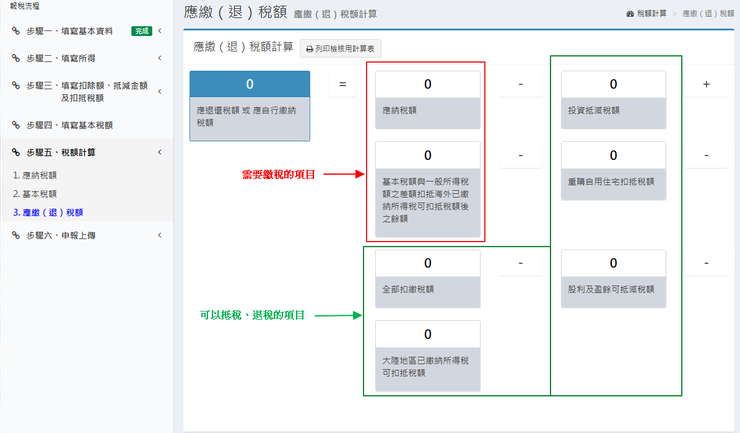
Task: Select the 3. 應繳（退）稅額 submenu item
Action: point(48,212)
